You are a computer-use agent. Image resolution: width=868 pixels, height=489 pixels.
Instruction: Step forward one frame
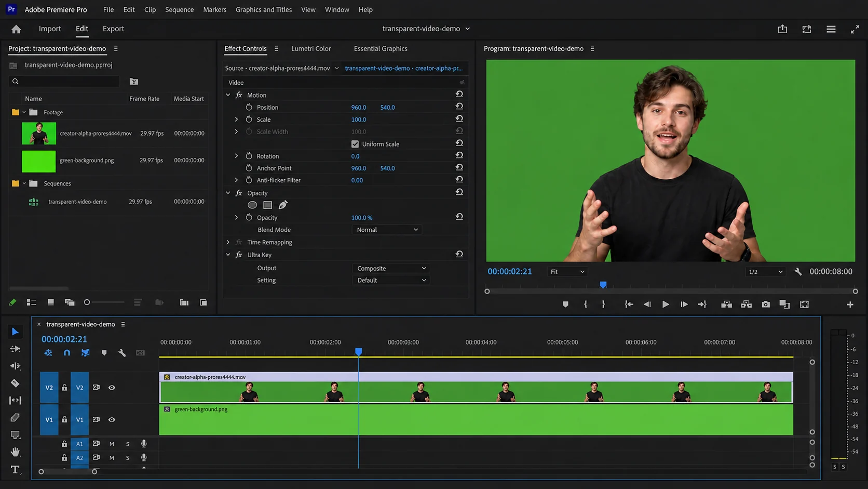[x=684, y=305]
